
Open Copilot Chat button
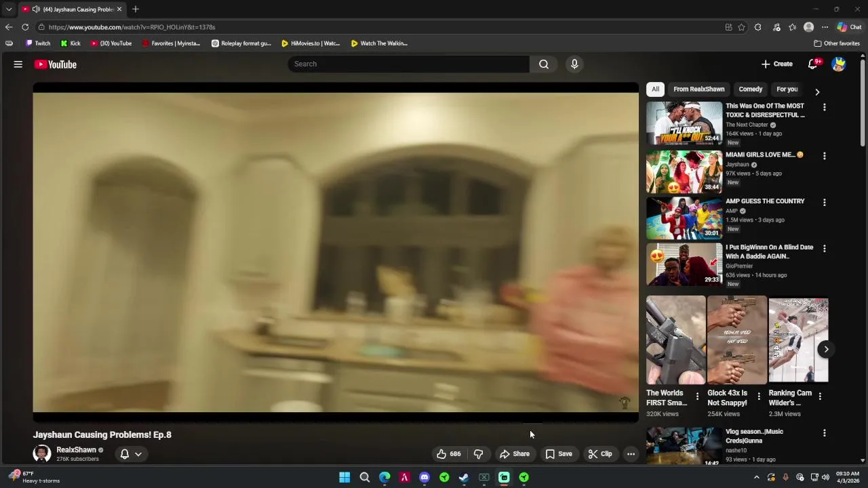(x=849, y=27)
